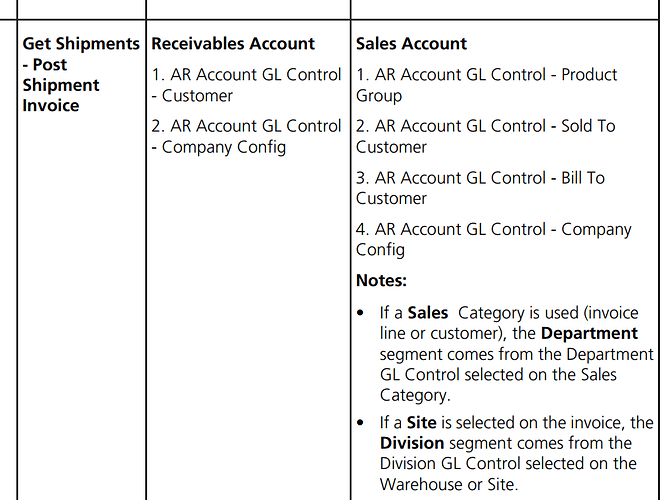Screen dimensions: 668x500
Task: Click the word 'Shipment' in the first column
Action: click(61, 85)
